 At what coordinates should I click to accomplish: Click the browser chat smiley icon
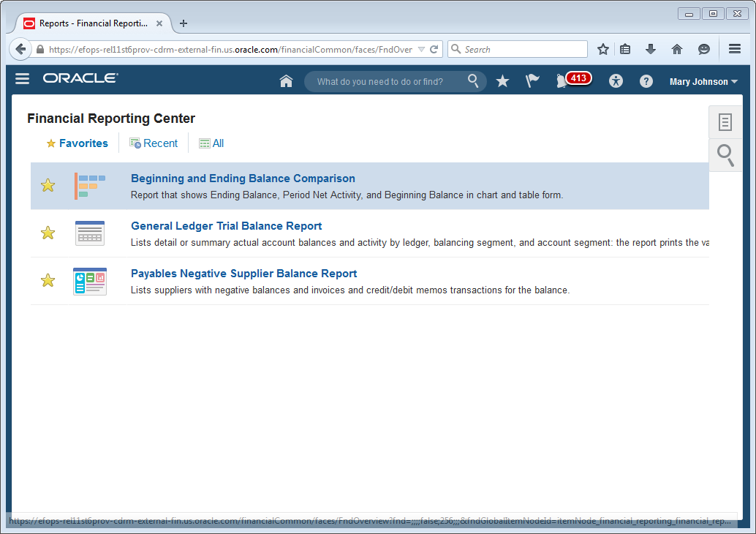click(x=704, y=49)
